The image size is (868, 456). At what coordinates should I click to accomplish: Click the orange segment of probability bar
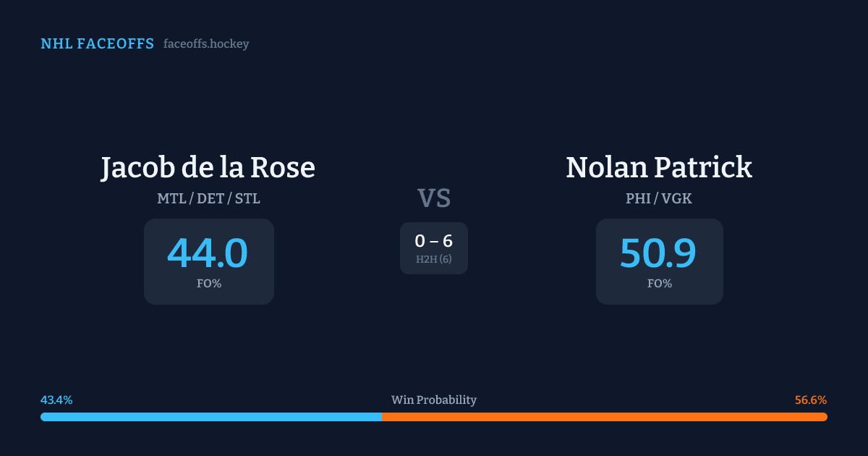point(604,417)
